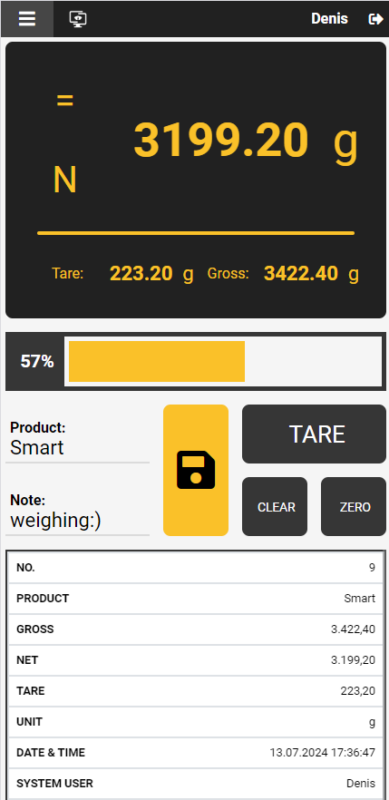Save the weighing with floppy disk button
Screen dimensions: 389x800
pos(196,470)
